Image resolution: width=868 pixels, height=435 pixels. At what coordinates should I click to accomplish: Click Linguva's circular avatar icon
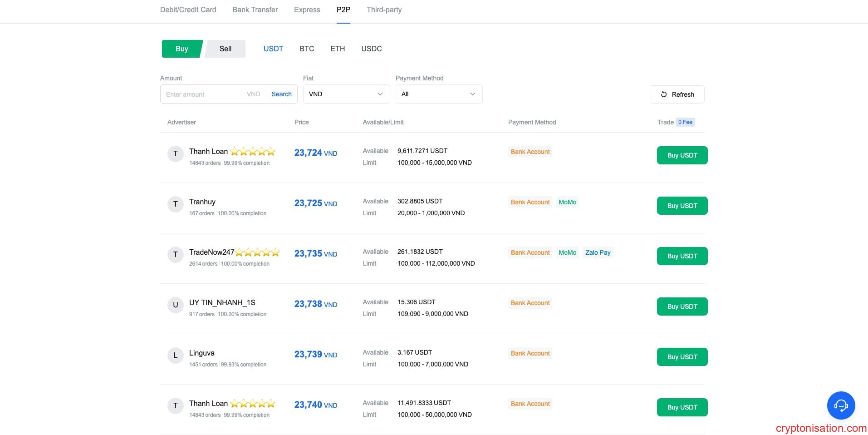(175, 356)
